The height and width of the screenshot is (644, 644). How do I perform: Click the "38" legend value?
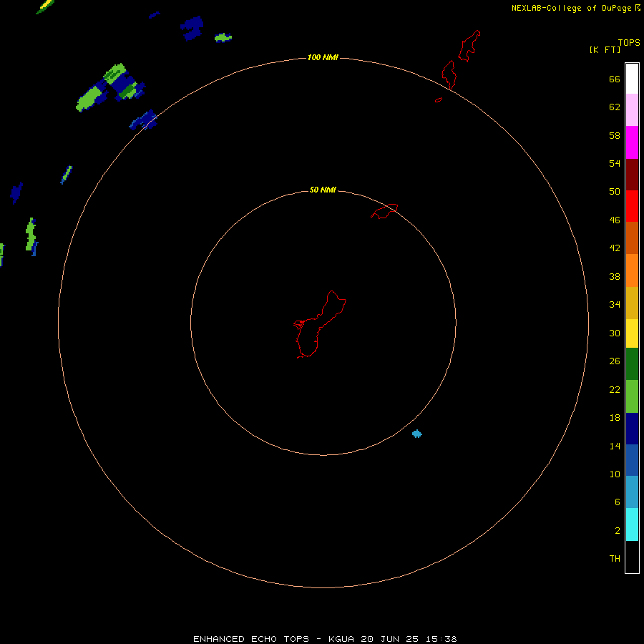click(615, 276)
